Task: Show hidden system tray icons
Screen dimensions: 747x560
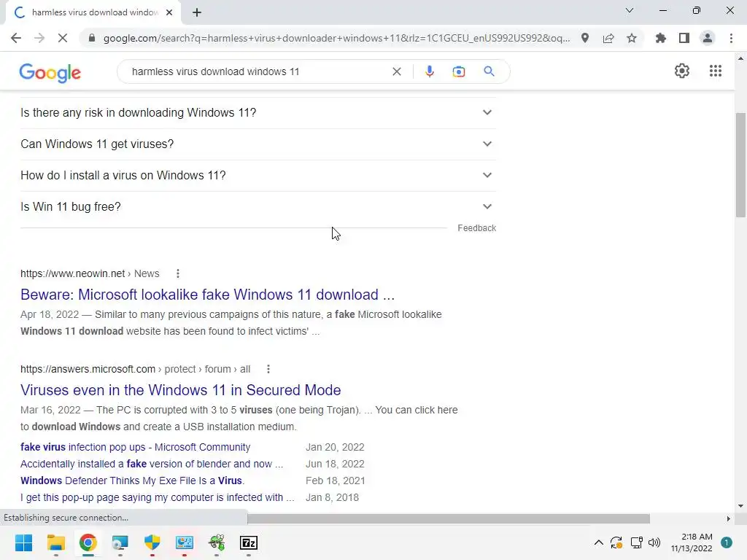Action: 598,542
